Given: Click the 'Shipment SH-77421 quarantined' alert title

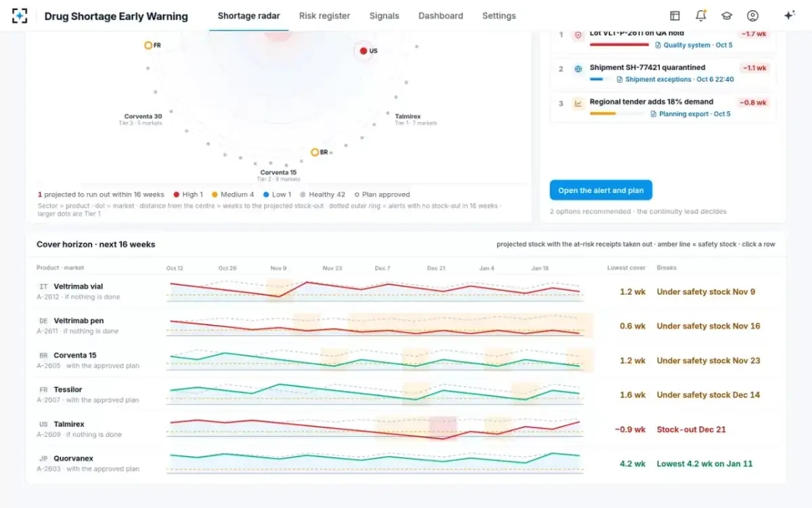Looking at the screenshot, I should [647, 68].
